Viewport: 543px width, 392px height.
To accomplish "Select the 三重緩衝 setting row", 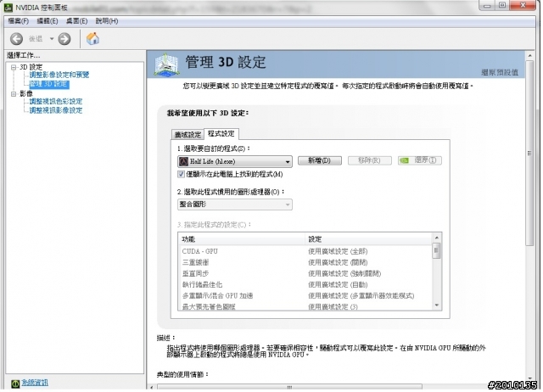I will point(305,262).
